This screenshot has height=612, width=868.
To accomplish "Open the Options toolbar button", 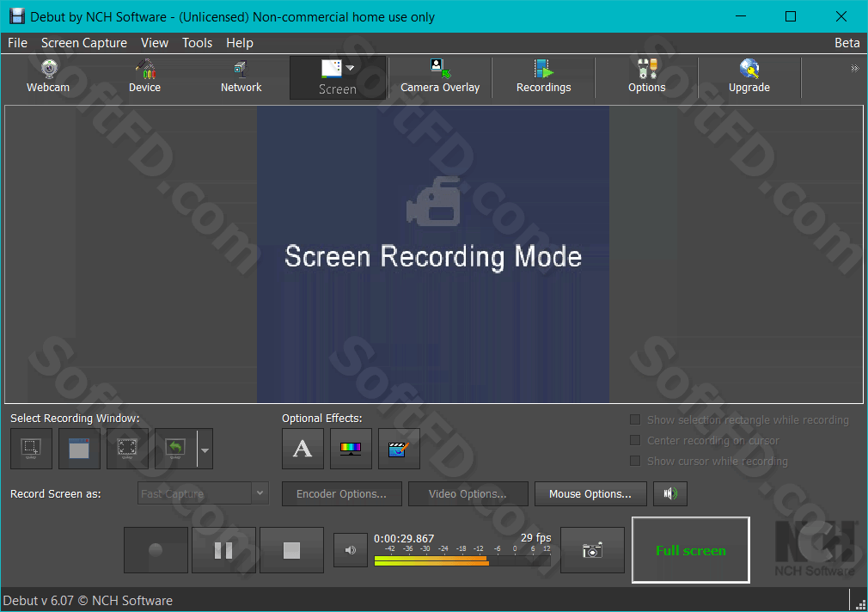I will [x=646, y=77].
